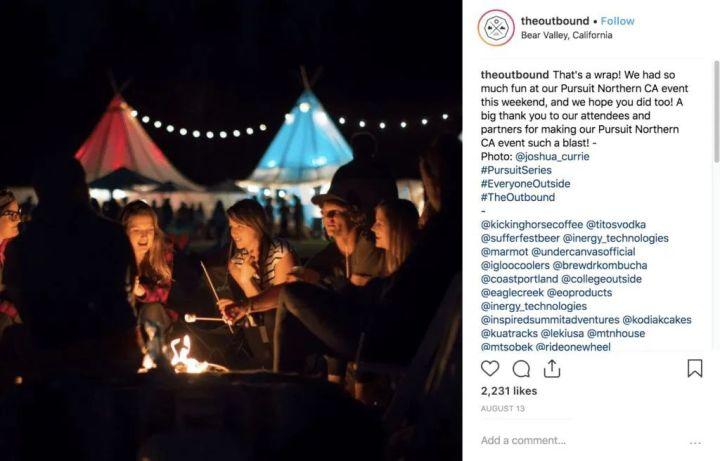Open comments via the speech bubble icon
The image size is (720, 461).
pyautogui.click(x=521, y=369)
